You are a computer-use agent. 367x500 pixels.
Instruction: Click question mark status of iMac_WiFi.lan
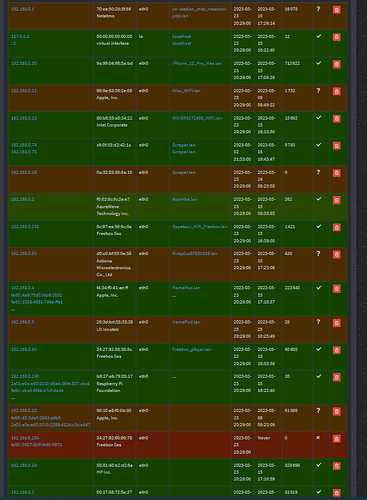(318, 91)
